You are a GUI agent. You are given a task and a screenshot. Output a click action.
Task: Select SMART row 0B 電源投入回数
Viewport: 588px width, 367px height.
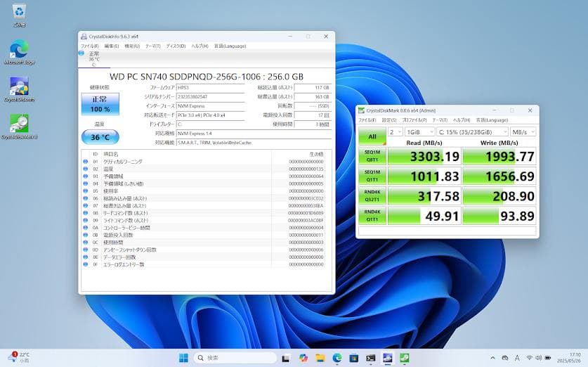[203, 236]
